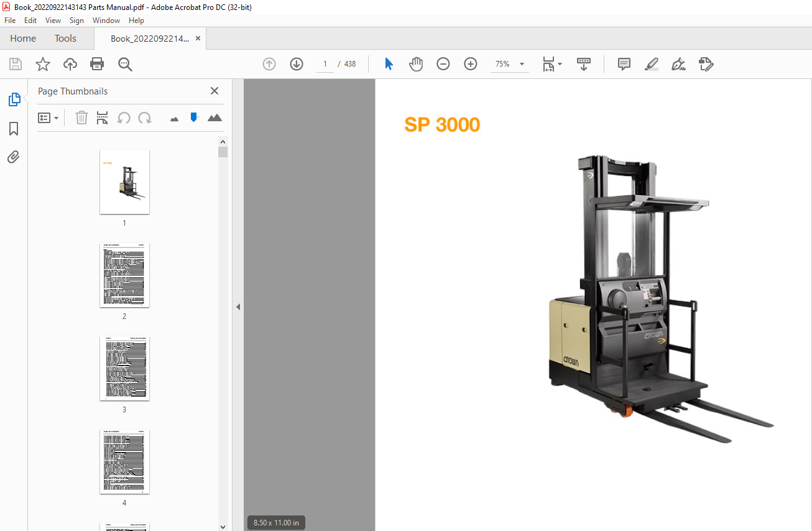
Task: Click the Stamp or redact tool icon
Action: (706, 64)
